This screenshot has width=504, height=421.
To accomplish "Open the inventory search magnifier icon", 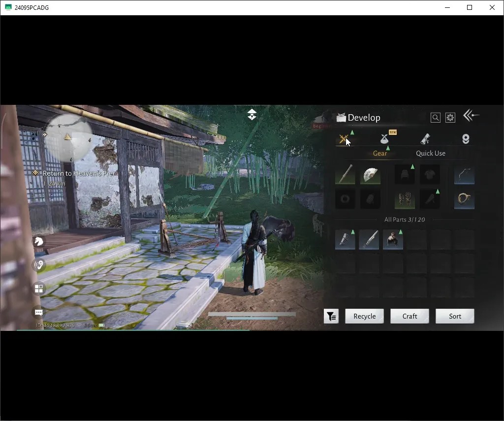I will [x=435, y=117].
